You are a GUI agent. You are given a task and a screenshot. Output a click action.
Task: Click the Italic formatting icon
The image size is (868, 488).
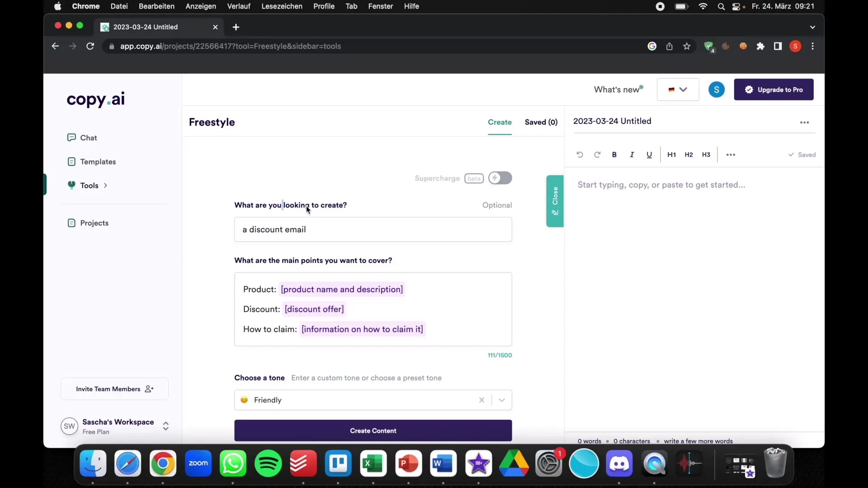pos(631,155)
